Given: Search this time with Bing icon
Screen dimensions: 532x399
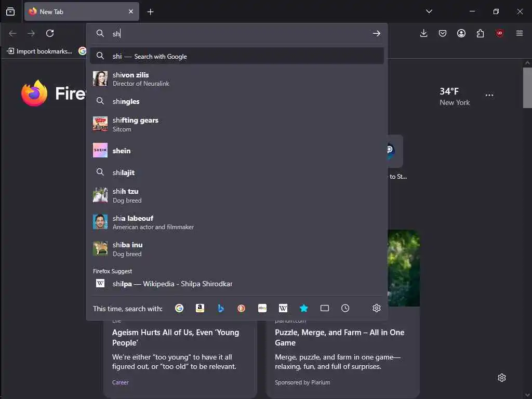Looking at the screenshot, I should pos(220,308).
